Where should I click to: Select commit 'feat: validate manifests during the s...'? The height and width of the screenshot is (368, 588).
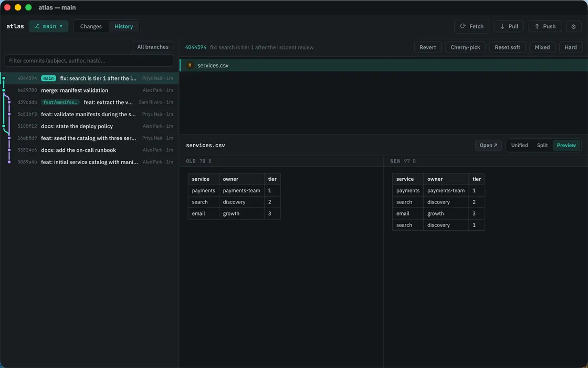click(x=89, y=114)
